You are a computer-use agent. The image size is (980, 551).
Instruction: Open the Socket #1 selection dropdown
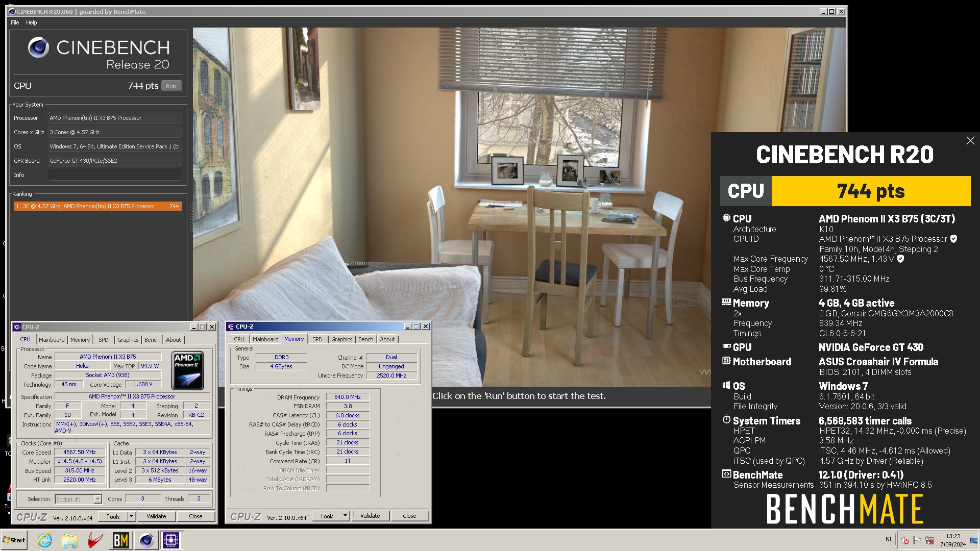tap(97, 499)
